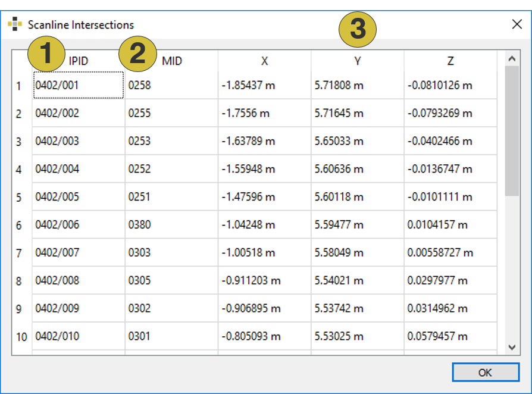
Task: Click the OK button
Action: point(485,373)
